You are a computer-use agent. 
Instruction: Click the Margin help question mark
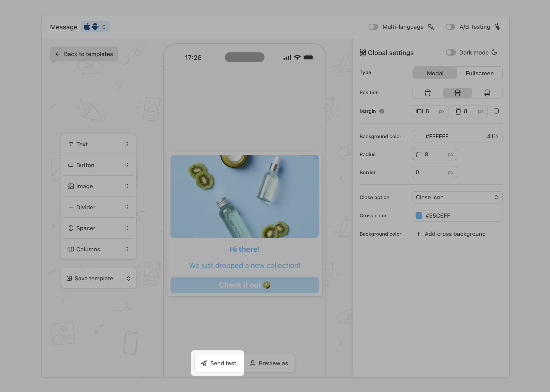pyautogui.click(x=382, y=111)
